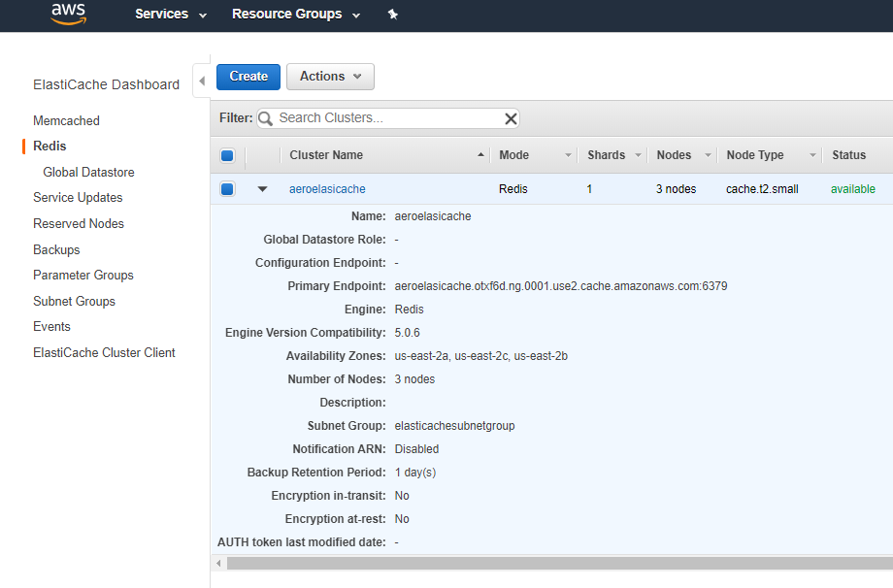The height and width of the screenshot is (588, 893).
Task: Open the Services dropdown menu
Action: click(x=170, y=15)
